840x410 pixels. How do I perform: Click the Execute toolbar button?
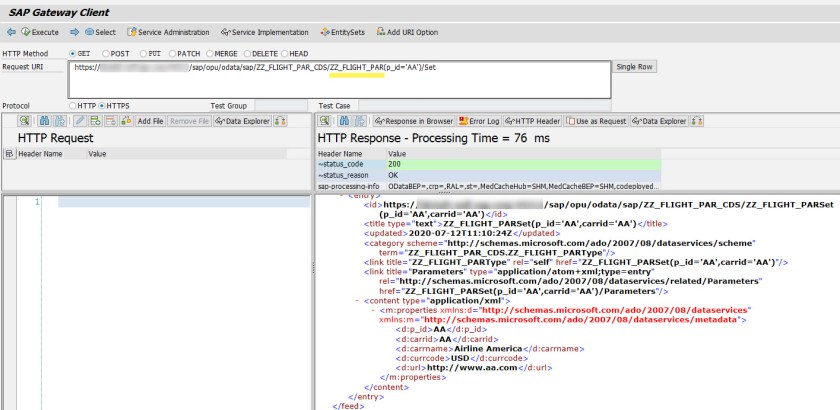point(40,32)
